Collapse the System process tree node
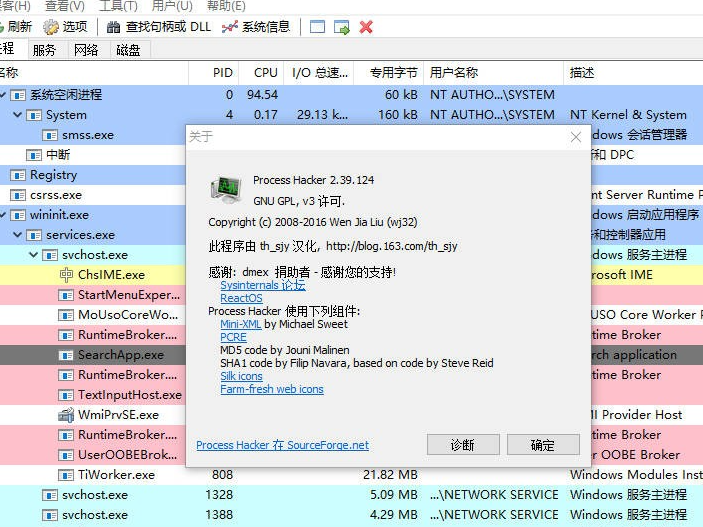 18,115
